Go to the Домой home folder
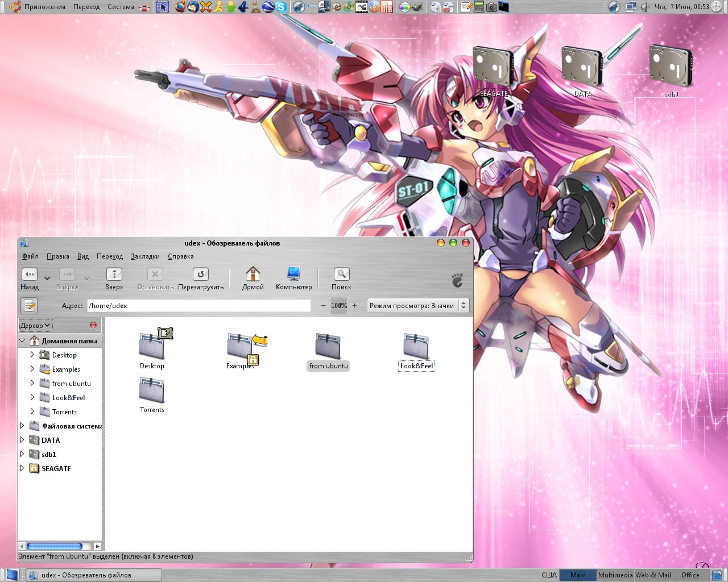The height and width of the screenshot is (582, 728). [x=253, y=278]
